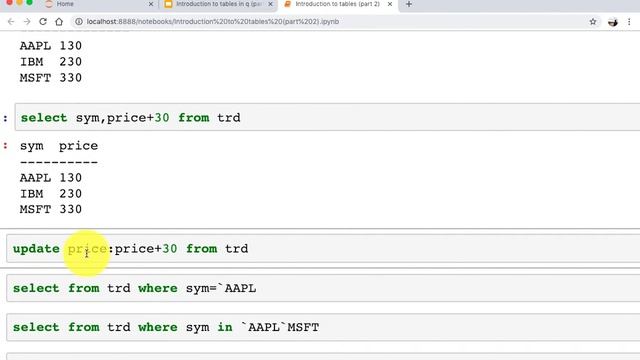Reload the notebook page
This screenshot has width=640, height=360.
tap(43, 22)
